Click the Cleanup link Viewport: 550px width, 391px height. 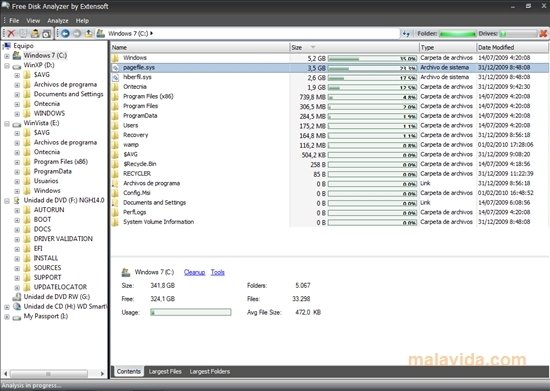pos(194,272)
